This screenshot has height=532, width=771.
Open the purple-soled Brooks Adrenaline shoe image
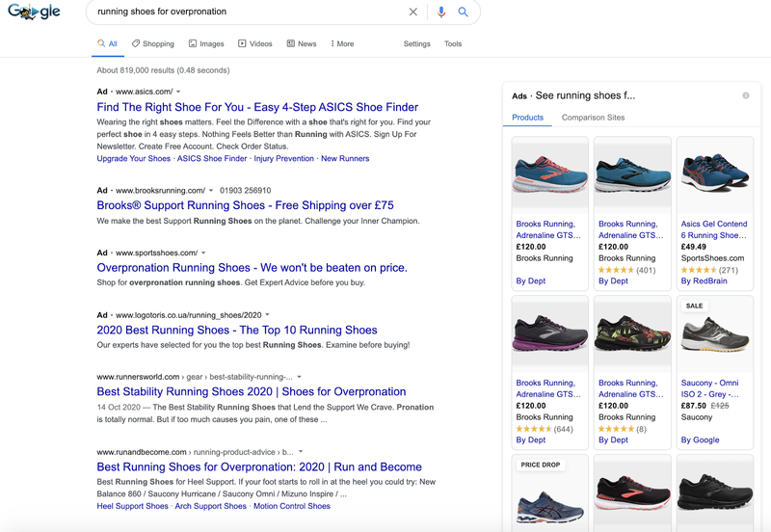coord(549,333)
